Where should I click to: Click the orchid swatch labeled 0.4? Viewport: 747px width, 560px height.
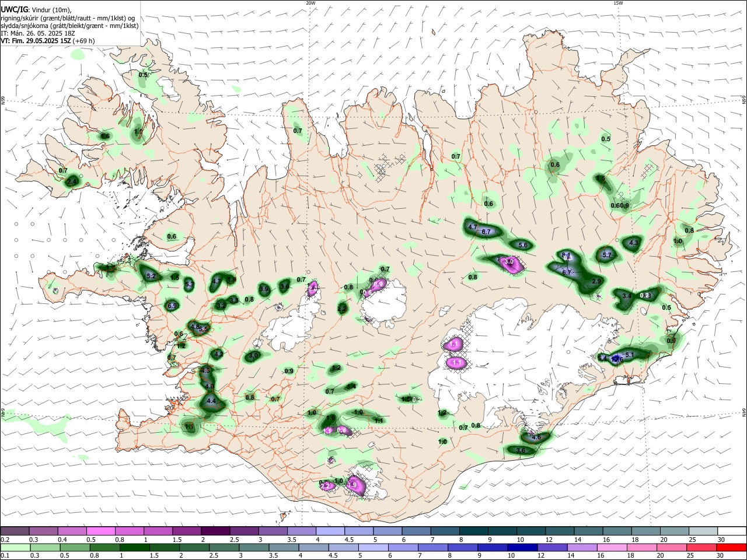pyautogui.click(x=72, y=531)
